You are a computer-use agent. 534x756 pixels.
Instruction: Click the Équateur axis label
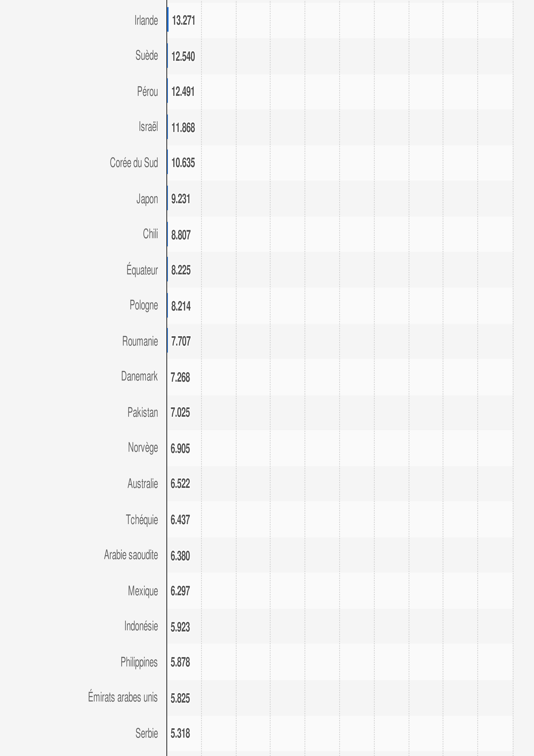(x=142, y=270)
